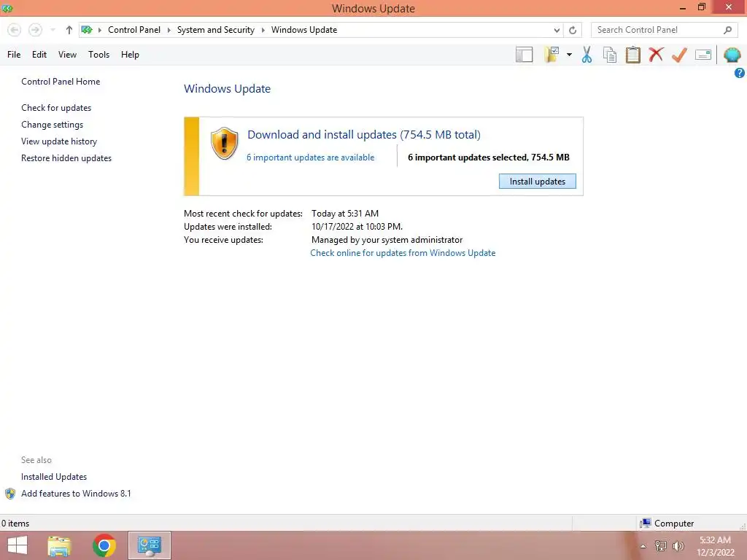Click the orange checkmark icon in toolbar
Screen dimensions: 747x560
679,55
